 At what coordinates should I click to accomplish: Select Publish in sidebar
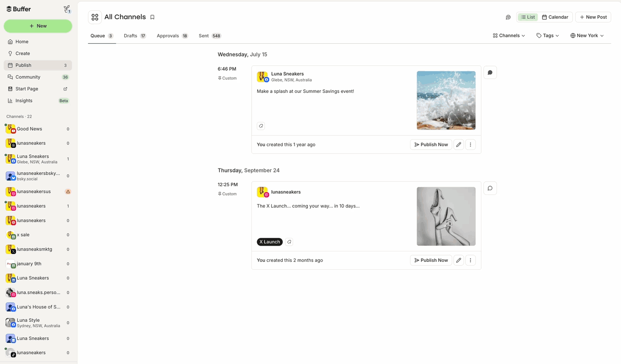click(x=38, y=65)
